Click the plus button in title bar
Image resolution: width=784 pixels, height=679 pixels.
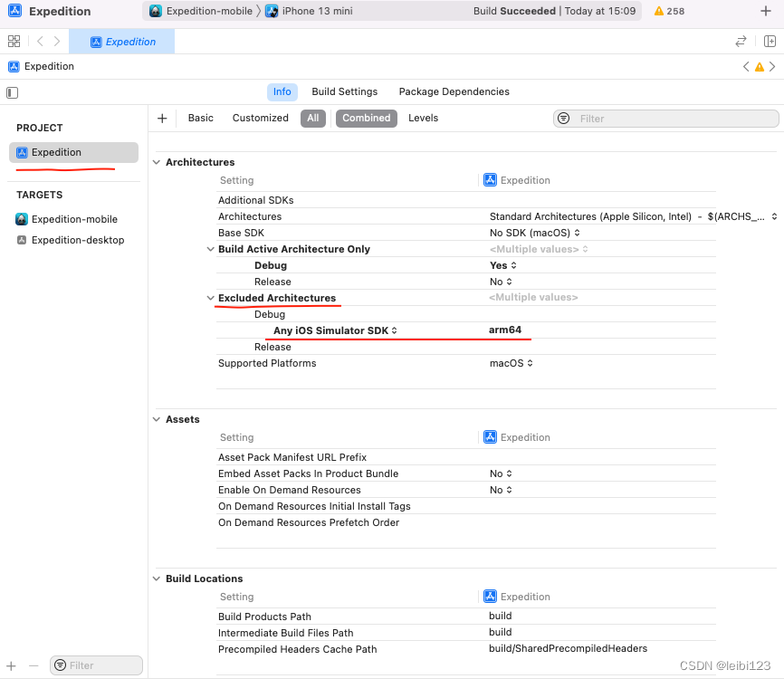[x=766, y=11]
